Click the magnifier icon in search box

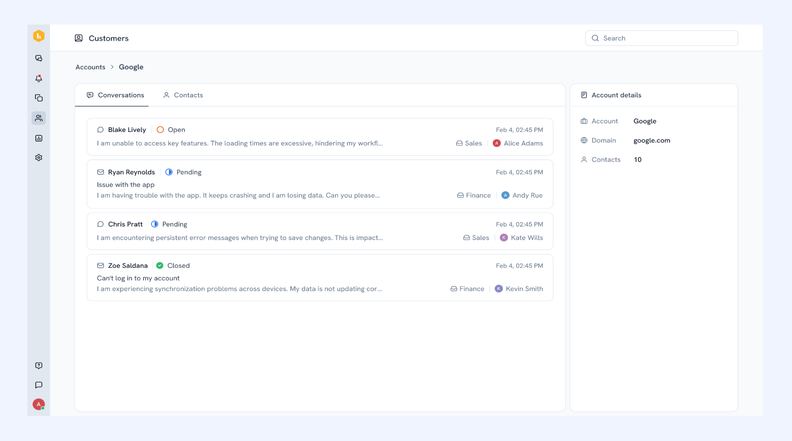tap(595, 38)
